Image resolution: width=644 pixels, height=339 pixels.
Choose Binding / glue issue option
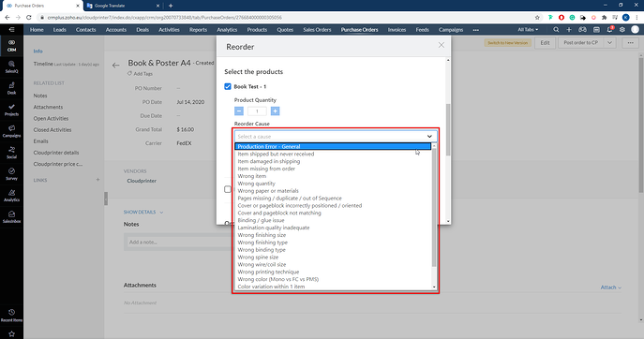[333, 220]
